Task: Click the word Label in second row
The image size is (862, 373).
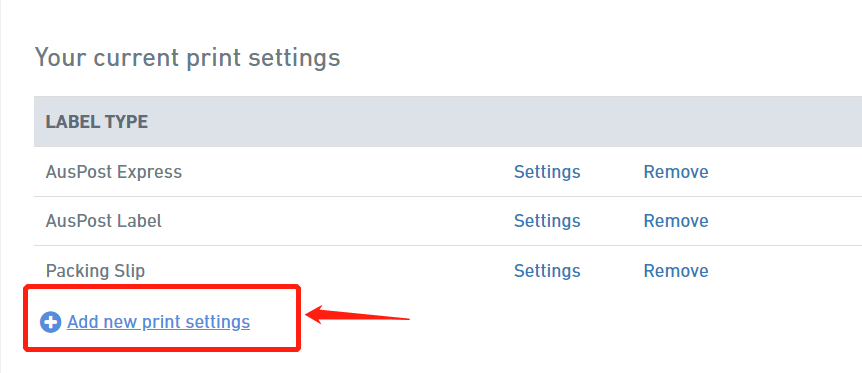Action: [140, 221]
